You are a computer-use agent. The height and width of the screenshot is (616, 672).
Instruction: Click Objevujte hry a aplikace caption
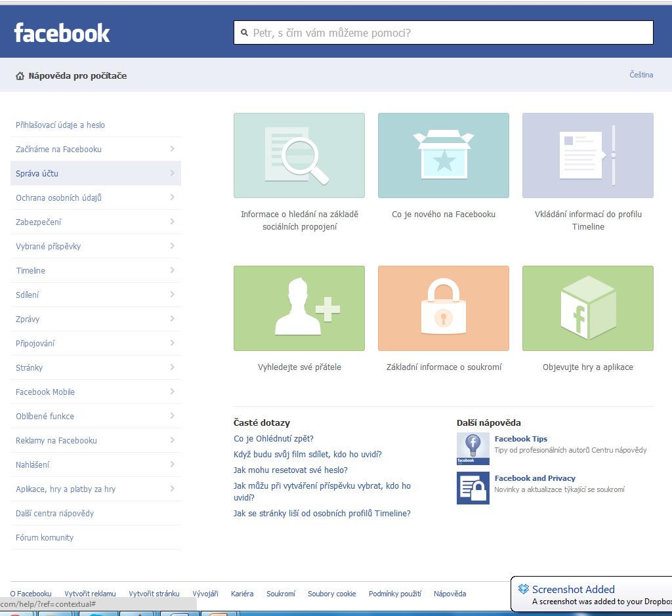(588, 367)
